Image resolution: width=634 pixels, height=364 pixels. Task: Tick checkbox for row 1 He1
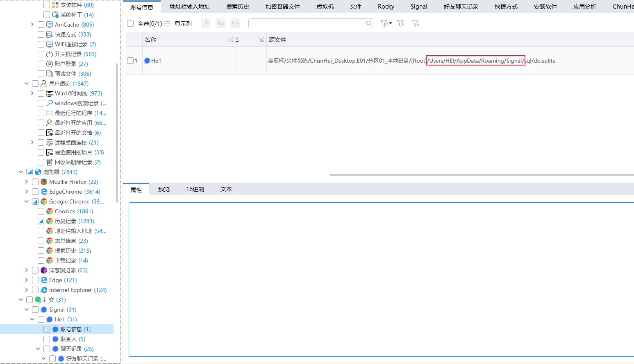130,61
